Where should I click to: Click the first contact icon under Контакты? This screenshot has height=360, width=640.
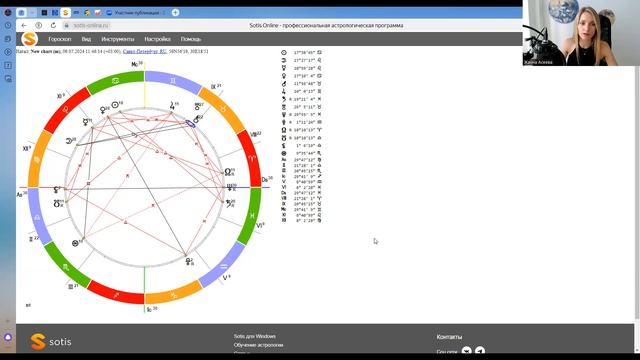[466, 351]
